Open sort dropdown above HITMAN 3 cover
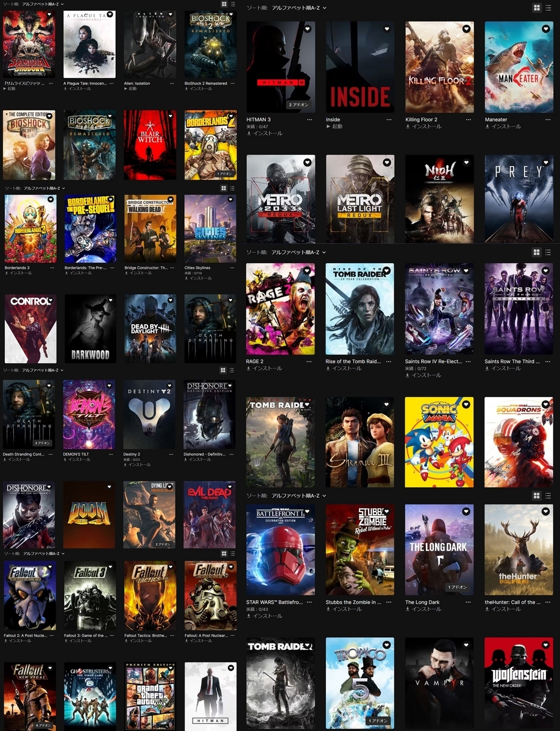Image resolution: width=560 pixels, height=731 pixels. [x=299, y=8]
